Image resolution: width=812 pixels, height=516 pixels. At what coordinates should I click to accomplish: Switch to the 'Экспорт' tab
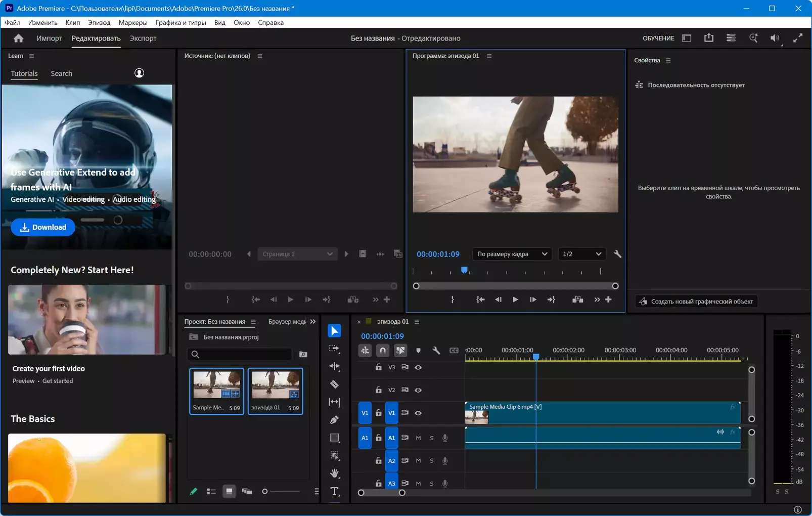click(143, 38)
